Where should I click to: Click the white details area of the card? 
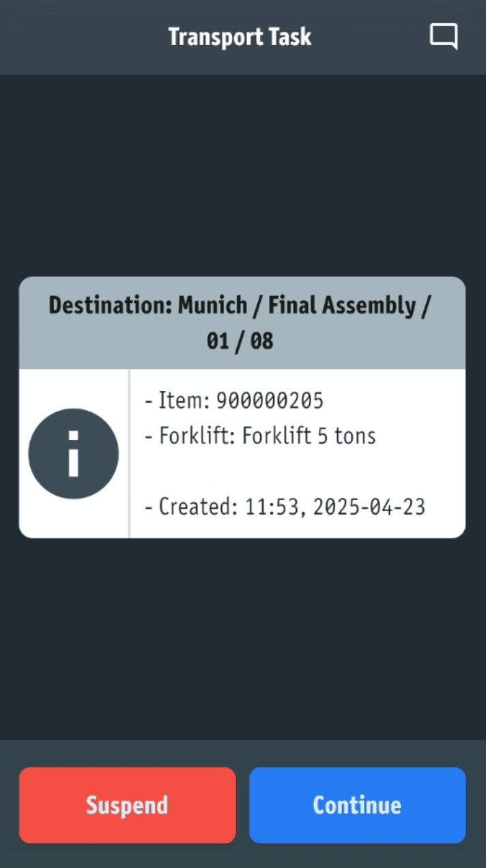[x=297, y=452]
